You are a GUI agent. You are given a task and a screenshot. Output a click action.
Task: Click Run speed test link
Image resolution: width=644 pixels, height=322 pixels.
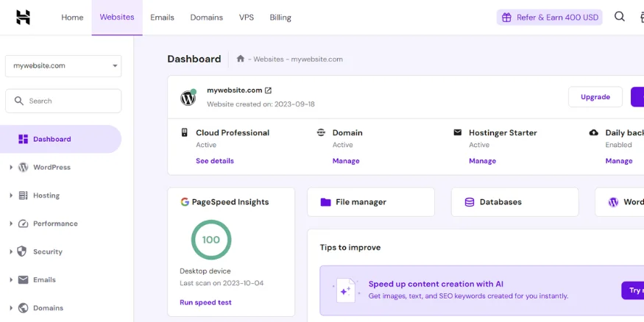coord(206,302)
